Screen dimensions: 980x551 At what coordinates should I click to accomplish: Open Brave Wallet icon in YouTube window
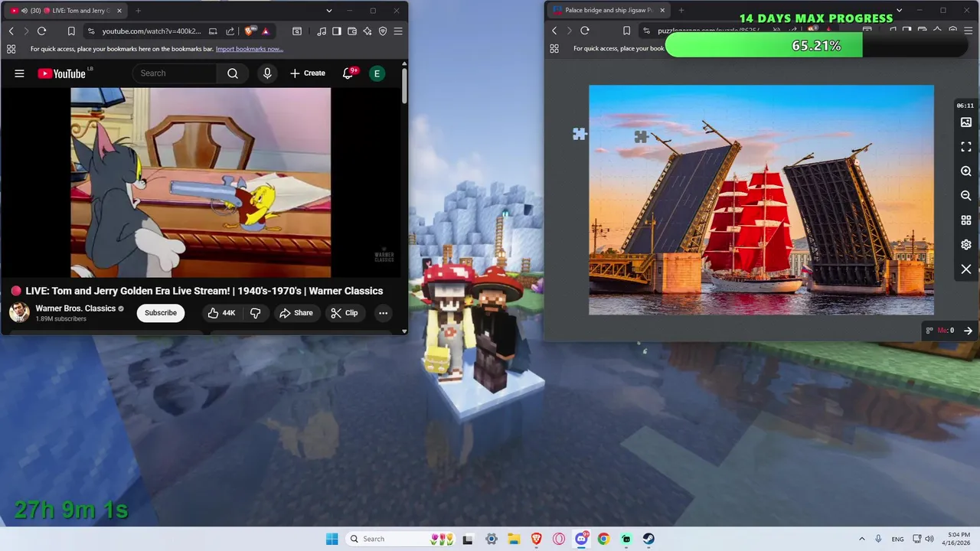click(352, 31)
